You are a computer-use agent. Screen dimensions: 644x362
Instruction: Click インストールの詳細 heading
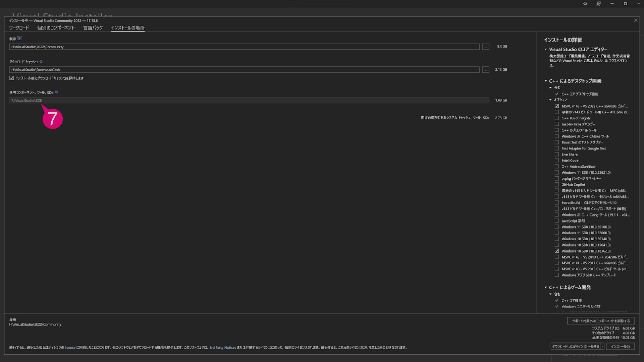point(563,40)
